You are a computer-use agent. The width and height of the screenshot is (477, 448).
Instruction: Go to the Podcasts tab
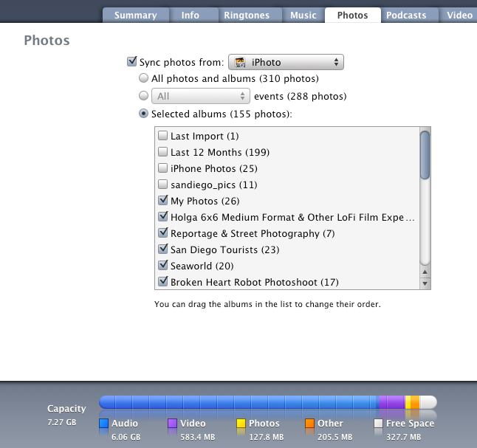click(x=406, y=15)
